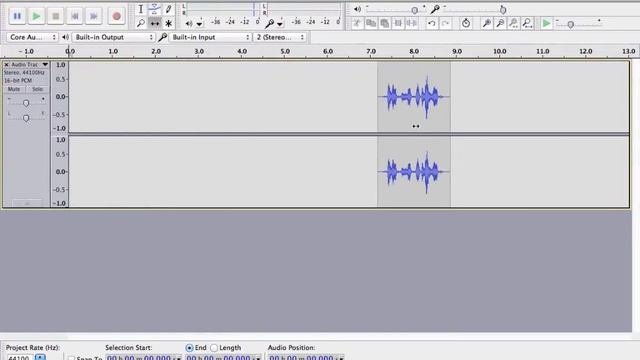Viewport: 640px width, 360px height.
Task: Click the Fit Project zoom icon
Action: pos(527,23)
